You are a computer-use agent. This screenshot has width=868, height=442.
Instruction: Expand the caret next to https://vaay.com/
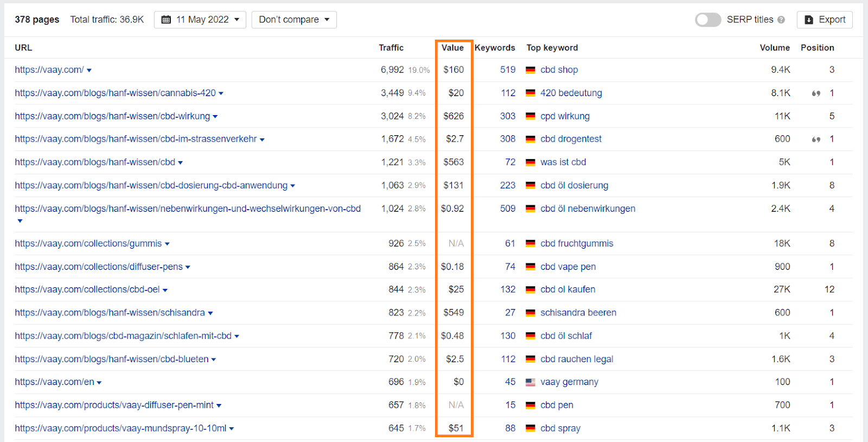(89, 71)
